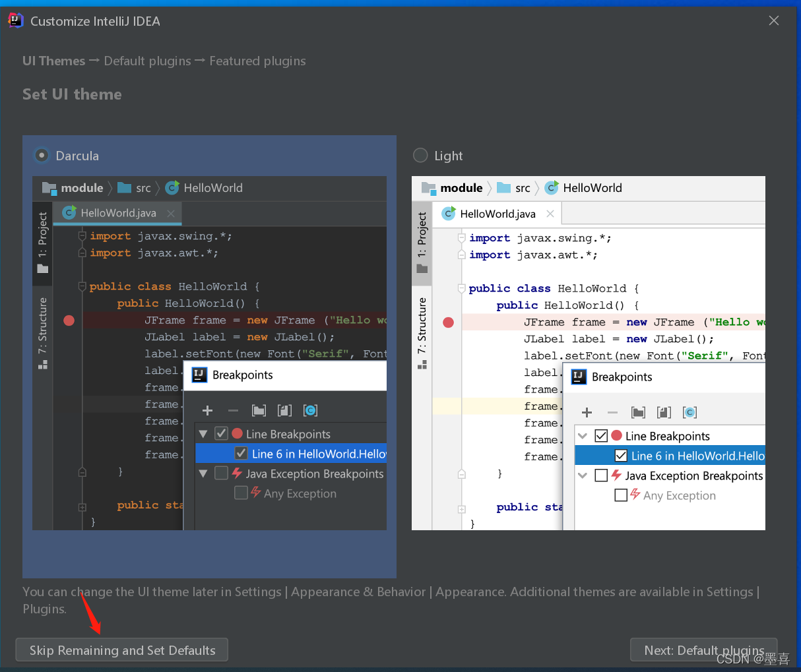
Task: Close the Customize IntelliJ IDEA dialog
Action: pyautogui.click(x=774, y=21)
